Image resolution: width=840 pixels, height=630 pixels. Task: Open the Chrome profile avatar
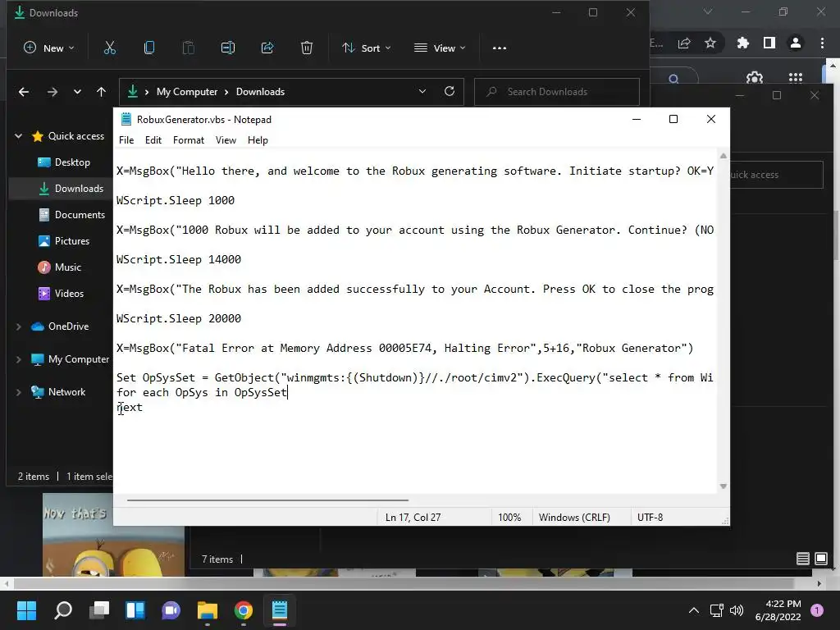click(796, 43)
